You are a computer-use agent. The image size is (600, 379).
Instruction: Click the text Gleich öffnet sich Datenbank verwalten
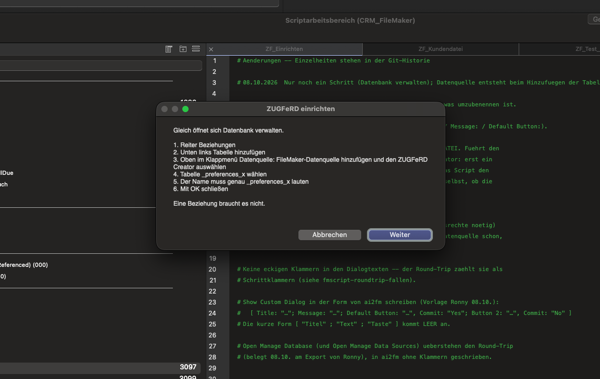pos(228,131)
